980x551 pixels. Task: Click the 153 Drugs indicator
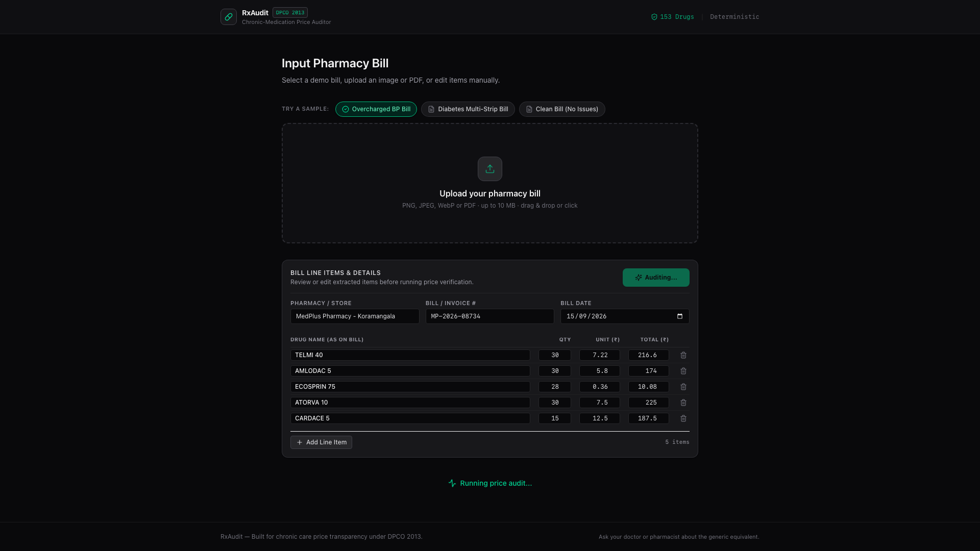tap(673, 17)
